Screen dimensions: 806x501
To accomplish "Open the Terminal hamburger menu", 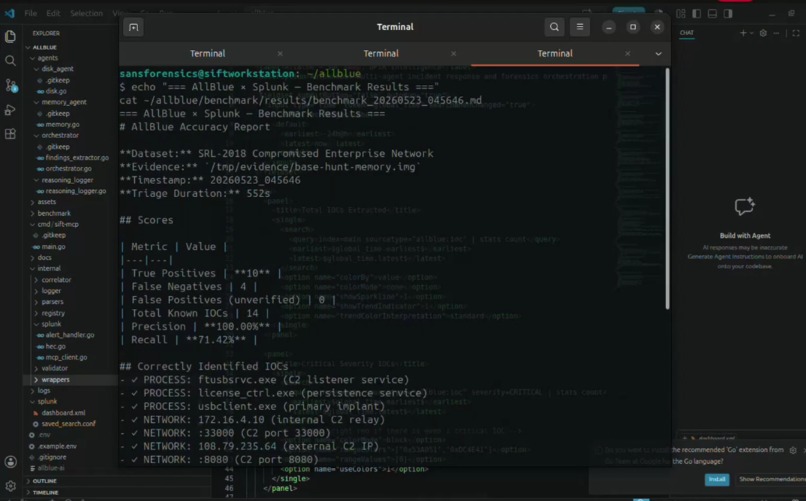I will (580, 27).
